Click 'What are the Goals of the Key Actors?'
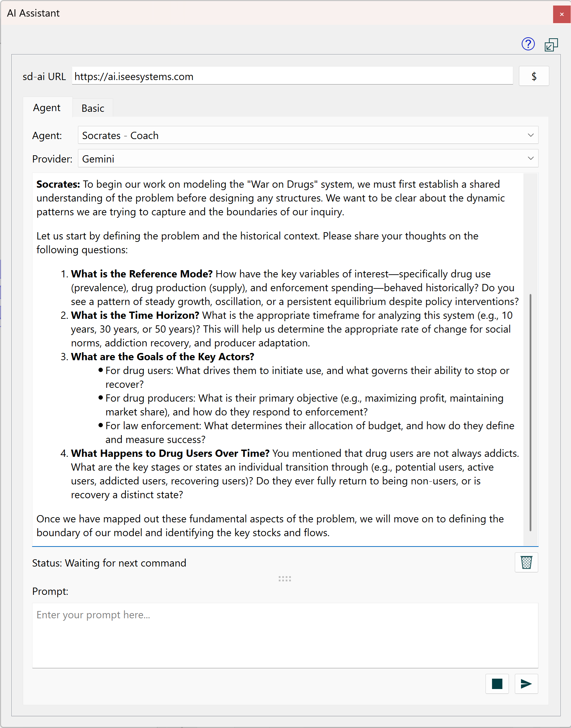Screen dimensions: 571x728 click(x=163, y=357)
